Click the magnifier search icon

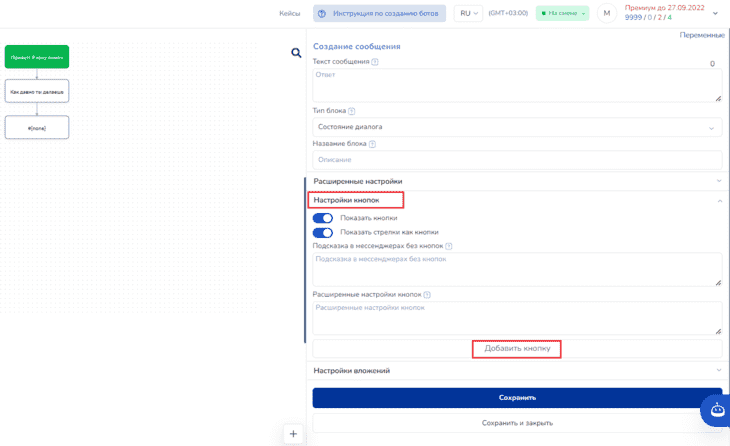point(296,53)
